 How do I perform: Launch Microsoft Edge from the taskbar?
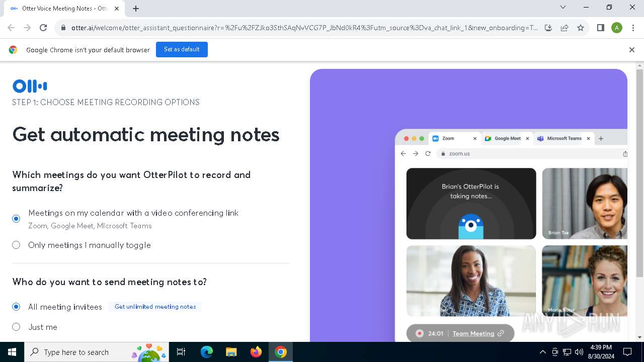point(206,352)
